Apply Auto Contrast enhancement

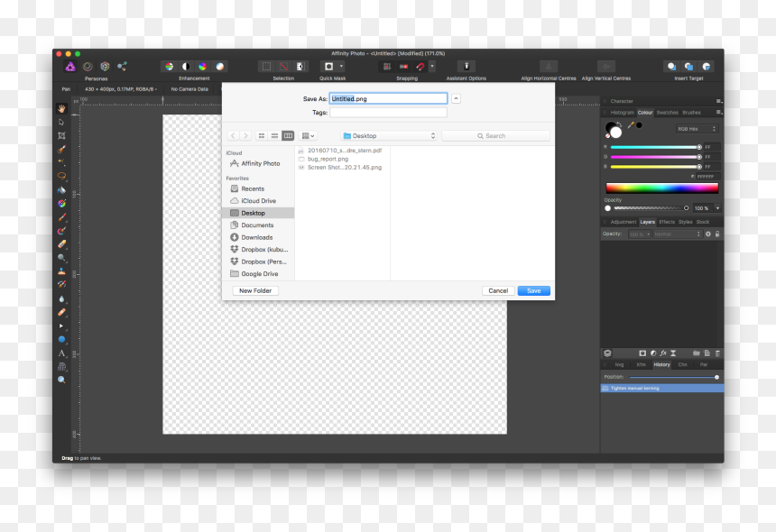point(186,66)
